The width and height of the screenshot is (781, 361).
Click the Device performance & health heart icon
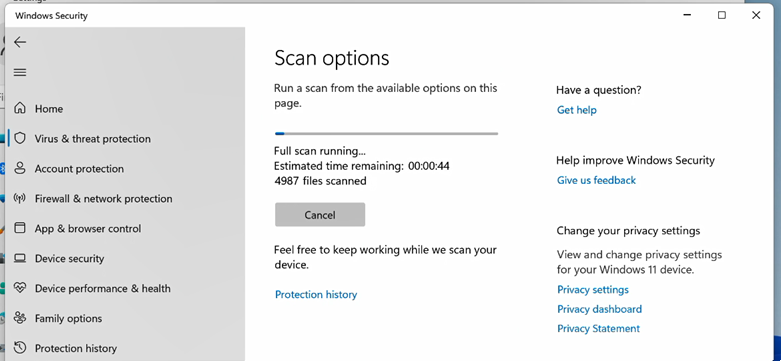coord(20,288)
